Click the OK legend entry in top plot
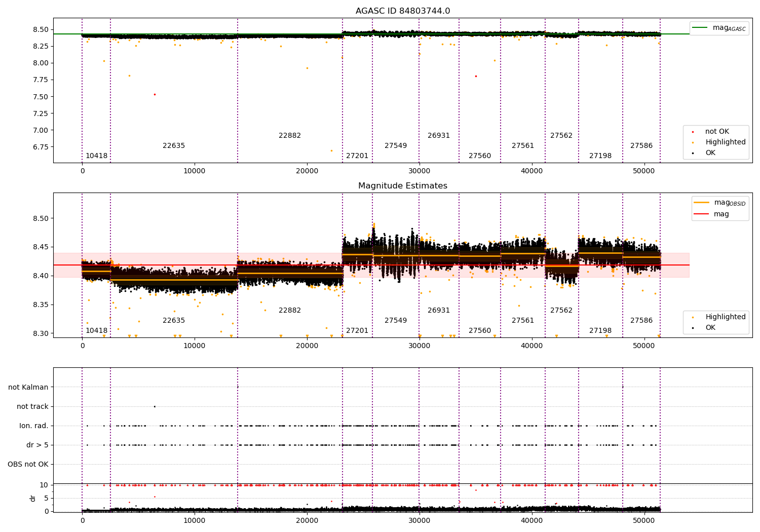 pos(704,153)
